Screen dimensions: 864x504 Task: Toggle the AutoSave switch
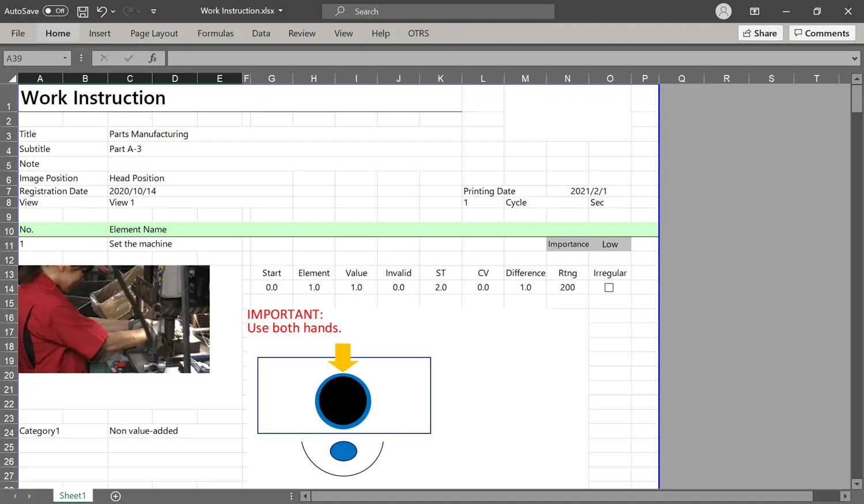[55, 11]
